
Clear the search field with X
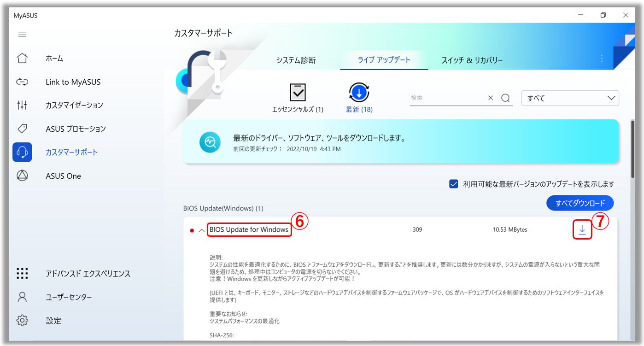(491, 98)
